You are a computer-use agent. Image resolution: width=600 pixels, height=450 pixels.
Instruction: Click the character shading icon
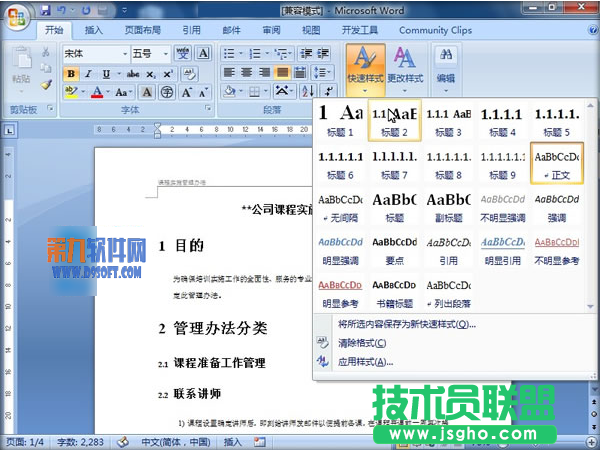click(x=147, y=92)
